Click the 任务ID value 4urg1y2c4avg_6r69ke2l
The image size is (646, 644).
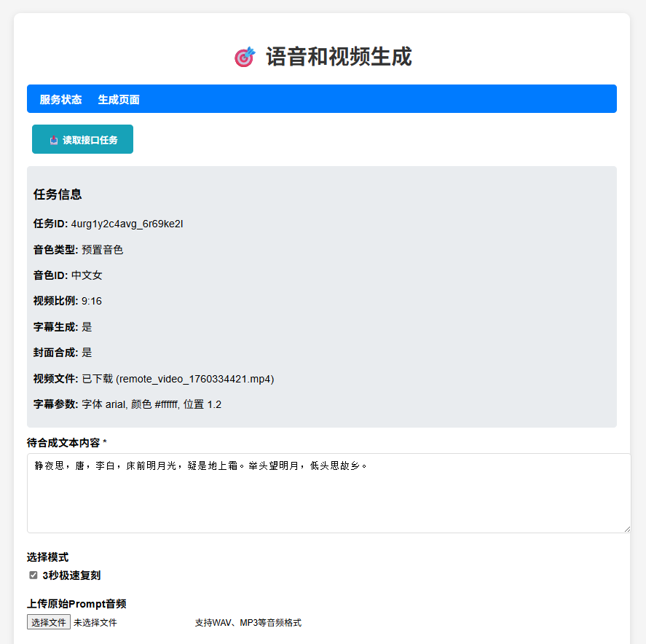[x=127, y=224]
